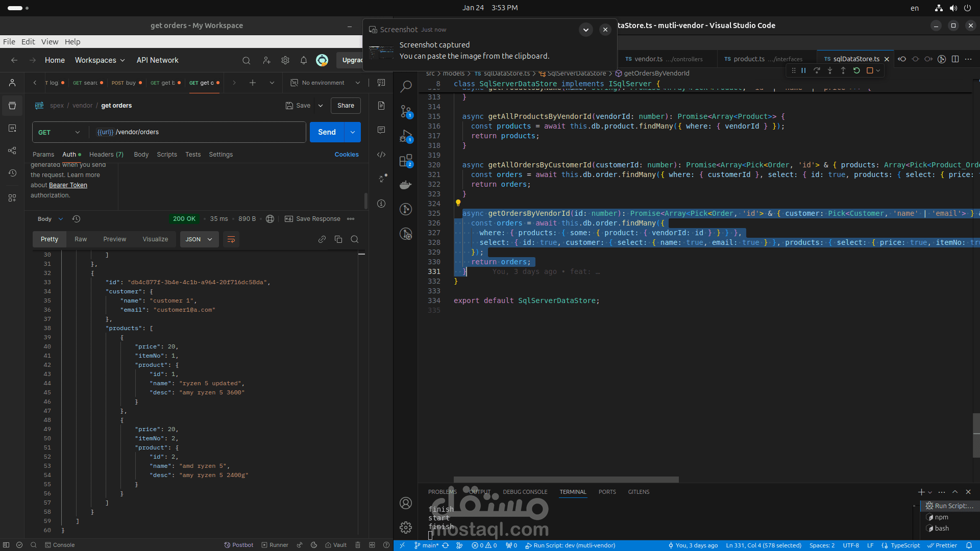Open the Postman History sidebar icon
Viewport: 980px width, 551px height.
click(12, 173)
